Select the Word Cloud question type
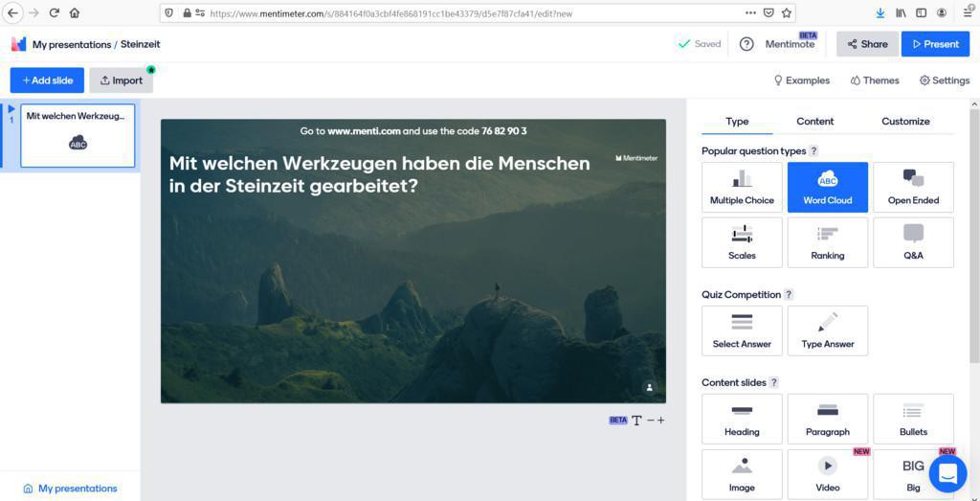980x501 pixels. tap(828, 187)
